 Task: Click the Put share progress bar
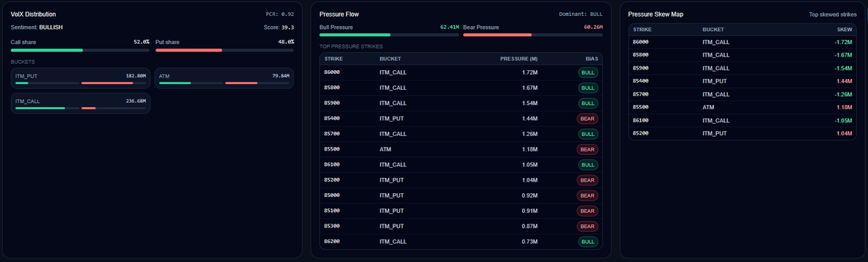pyautogui.click(x=225, y=50)
